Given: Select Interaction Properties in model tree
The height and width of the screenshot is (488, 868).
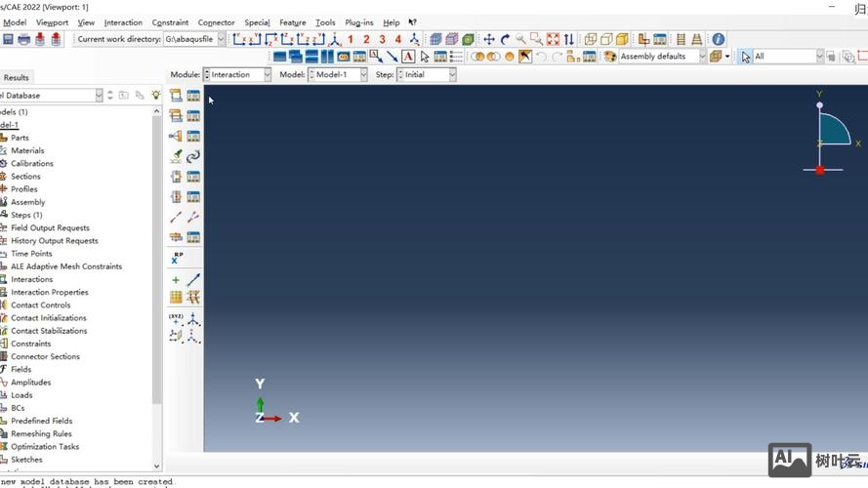Looking at the screenshot, I should coord(49,292).
